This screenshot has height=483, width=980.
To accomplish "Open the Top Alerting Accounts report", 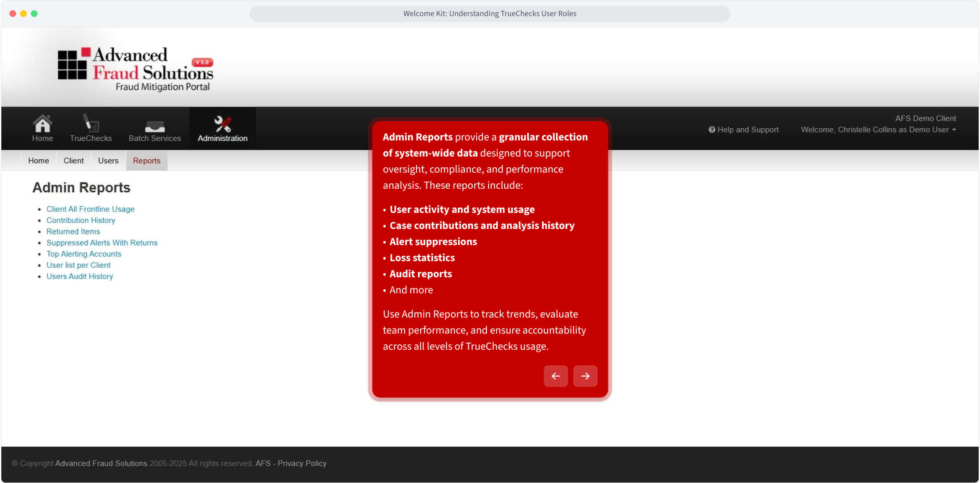I will pos(84,254).
